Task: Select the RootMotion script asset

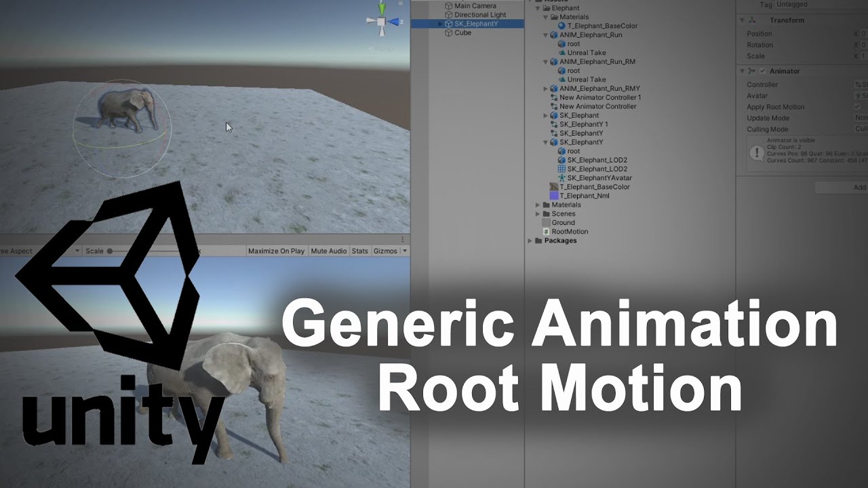Action: [x=570, y=232]
